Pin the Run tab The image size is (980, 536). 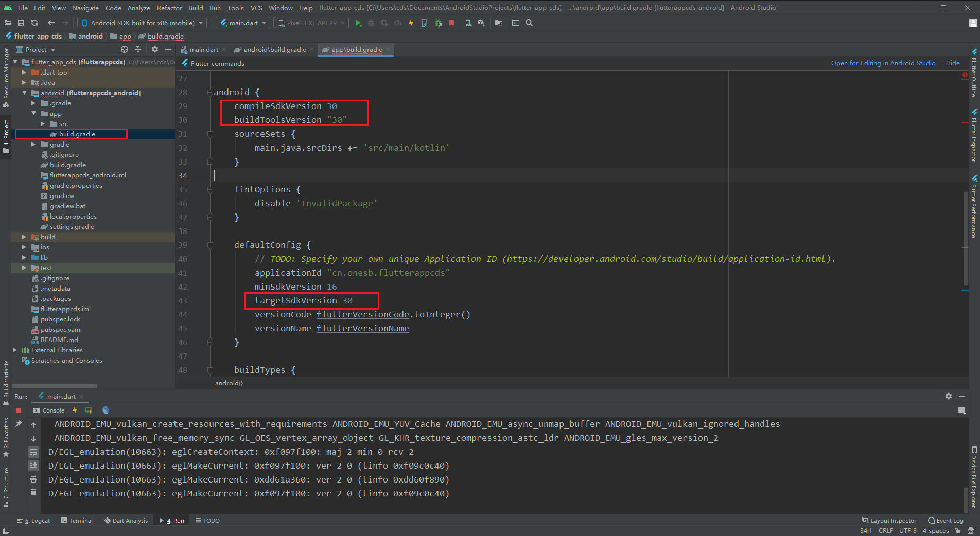[x=19, y=424]
